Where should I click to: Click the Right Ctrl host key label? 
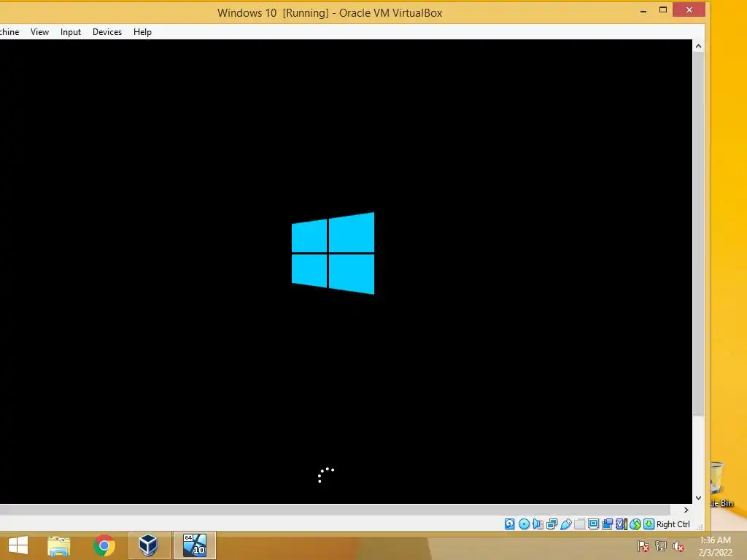tap(673, 524)
